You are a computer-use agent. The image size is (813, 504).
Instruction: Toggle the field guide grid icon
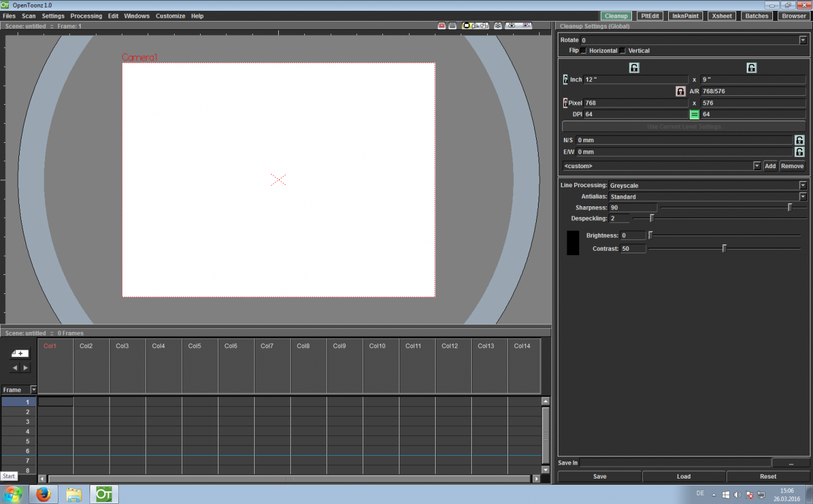coord(452,25)
